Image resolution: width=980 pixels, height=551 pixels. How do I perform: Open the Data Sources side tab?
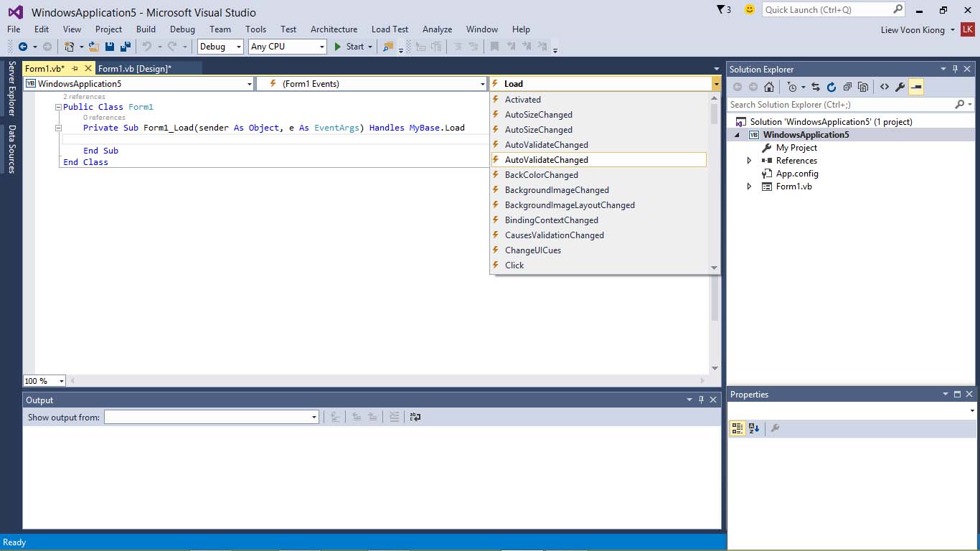pyautogui.click(x=11, y=149)
